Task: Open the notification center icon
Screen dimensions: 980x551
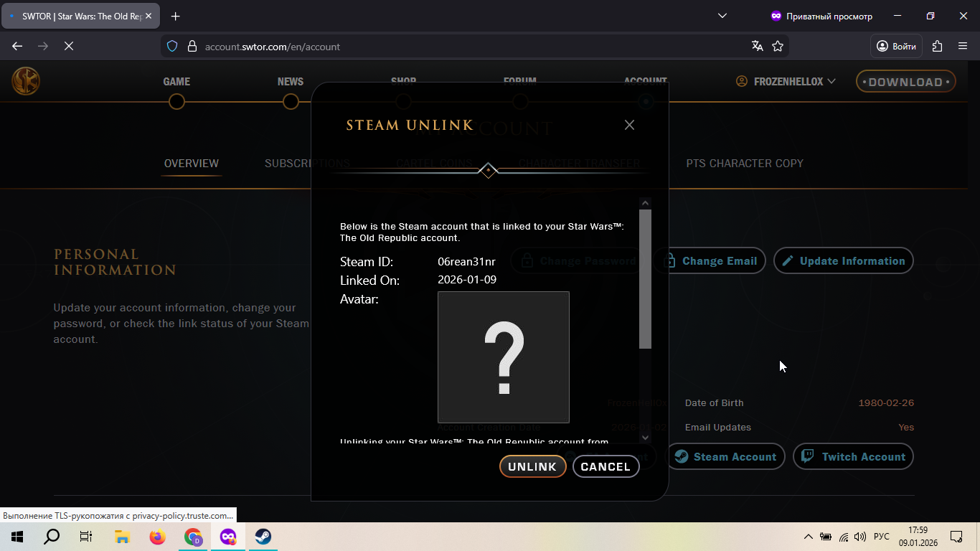Action: 956,537
